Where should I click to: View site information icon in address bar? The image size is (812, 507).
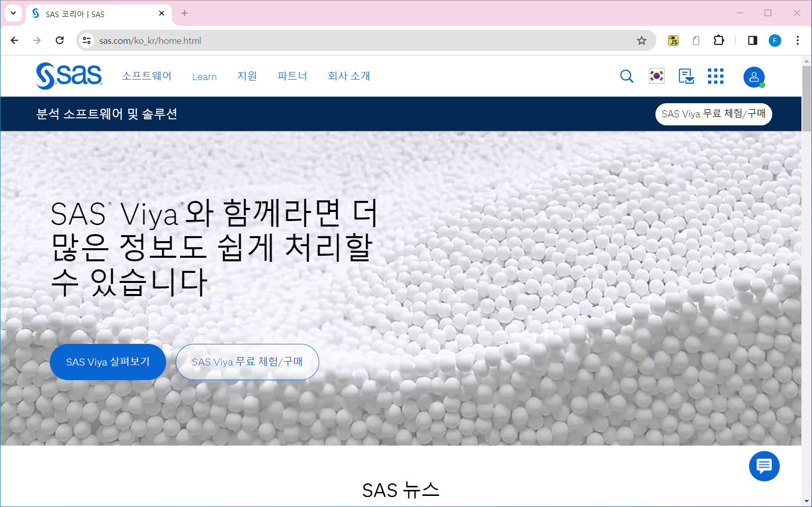click(87, 40)
